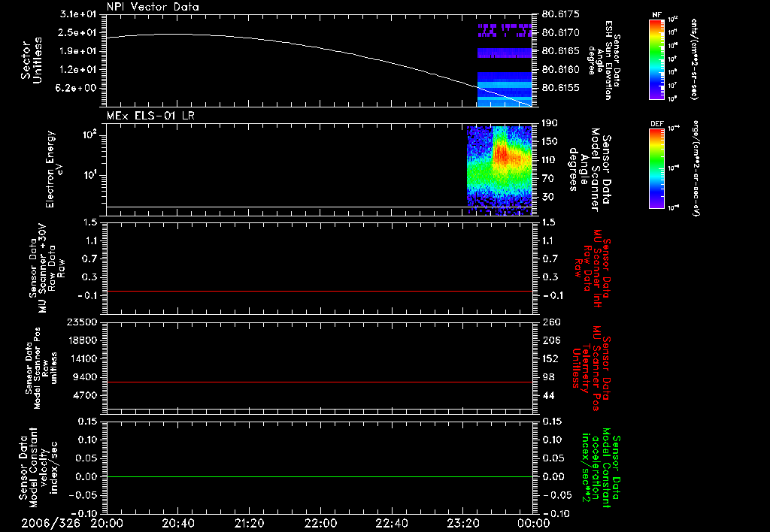Screen dimensions: 770x532
Task: Click the ESH Sun Elevation Angle label
Action: click(605, 60)
